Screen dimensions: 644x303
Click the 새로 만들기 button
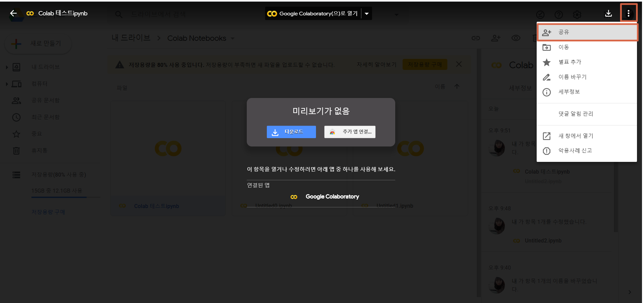(38, 43)
